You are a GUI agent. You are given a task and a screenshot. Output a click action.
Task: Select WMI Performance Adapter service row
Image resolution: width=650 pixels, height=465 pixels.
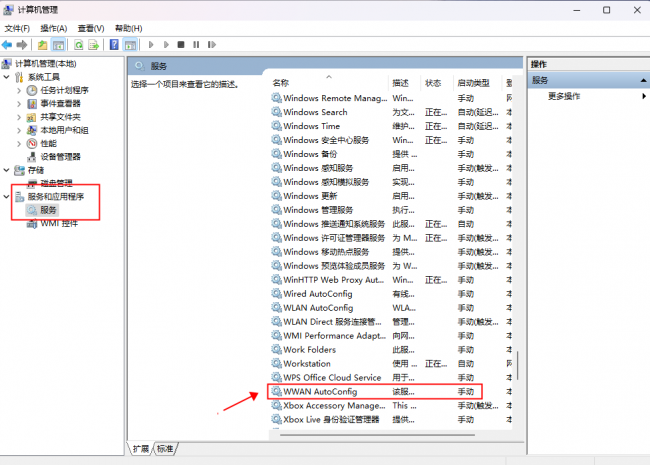(391, 336)
